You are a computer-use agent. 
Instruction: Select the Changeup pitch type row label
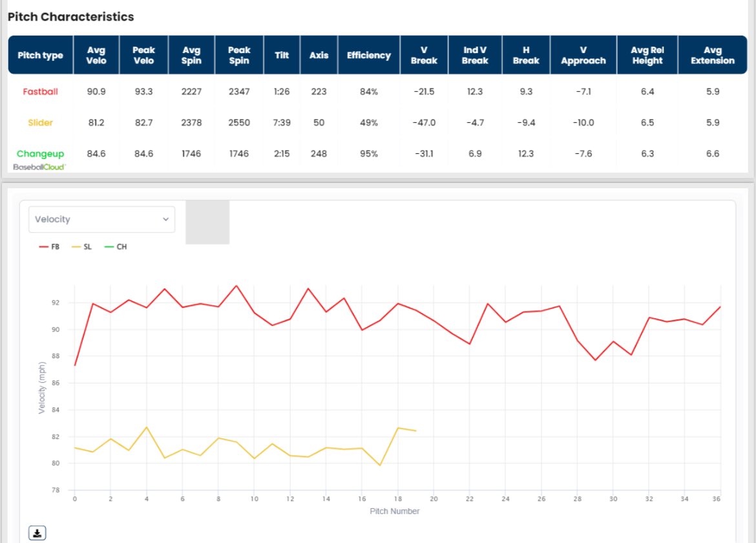pos(41,154)
